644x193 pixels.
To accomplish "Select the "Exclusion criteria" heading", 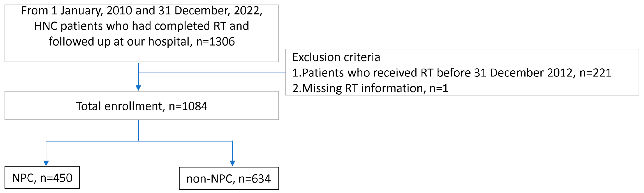I will pyautogui.click(x=336, y=57).
